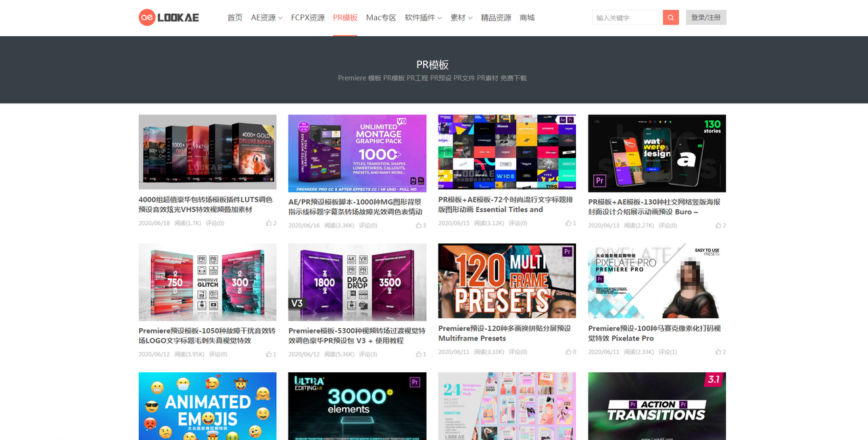Go to the FCPX资源 menu item
The width and height of the screenshot is (868, 440).
pos(308,18)
